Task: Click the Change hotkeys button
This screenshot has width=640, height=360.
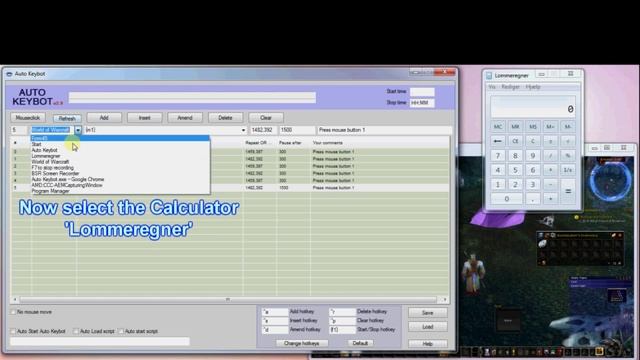Action: [302, 343]
